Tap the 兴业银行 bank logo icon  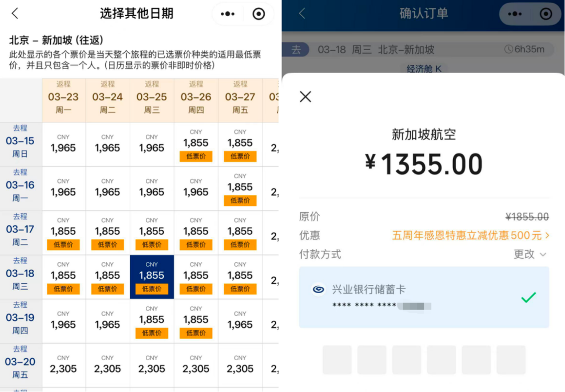coord(319,288)
